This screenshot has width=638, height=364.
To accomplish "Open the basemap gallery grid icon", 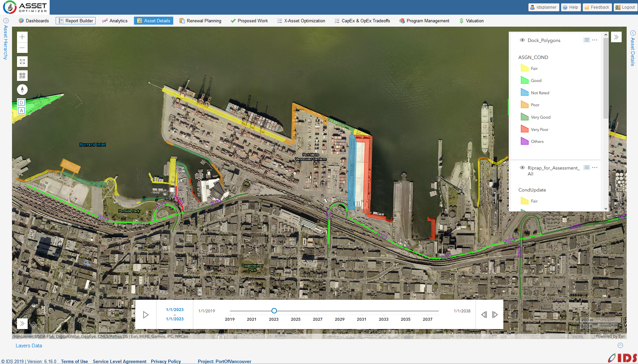I will click(x=22, y=76).
